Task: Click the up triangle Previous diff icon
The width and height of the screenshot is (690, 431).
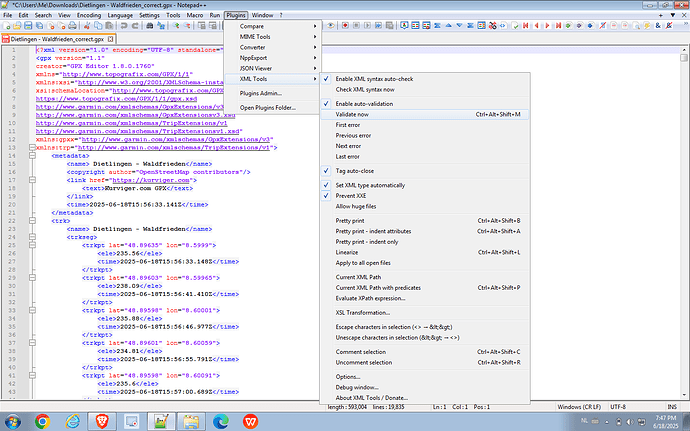Action: [448, 26]
